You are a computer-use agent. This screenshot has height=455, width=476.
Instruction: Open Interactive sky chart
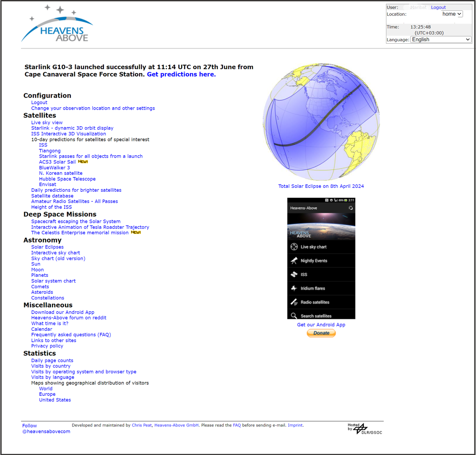[x=56, y=253]
